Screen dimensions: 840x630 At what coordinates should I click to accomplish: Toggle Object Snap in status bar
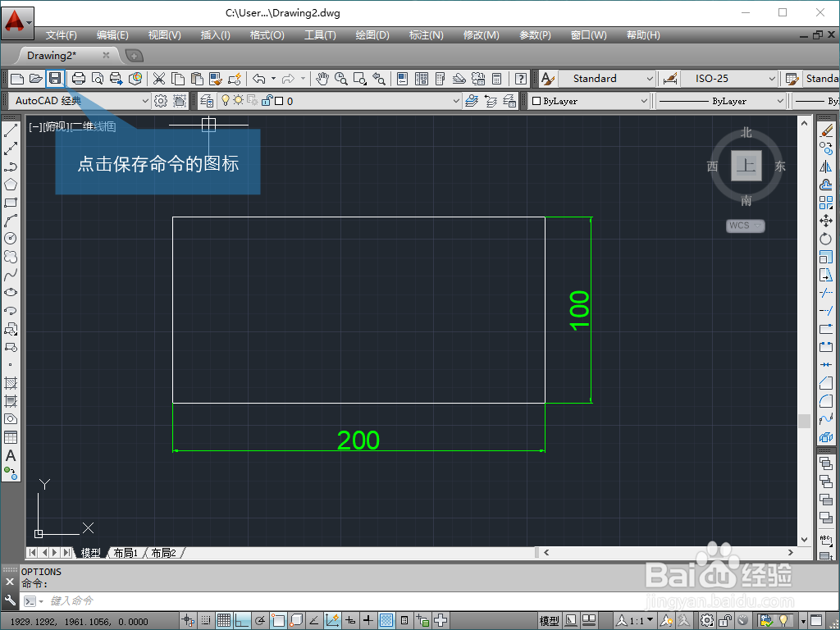tap(278, 620)
